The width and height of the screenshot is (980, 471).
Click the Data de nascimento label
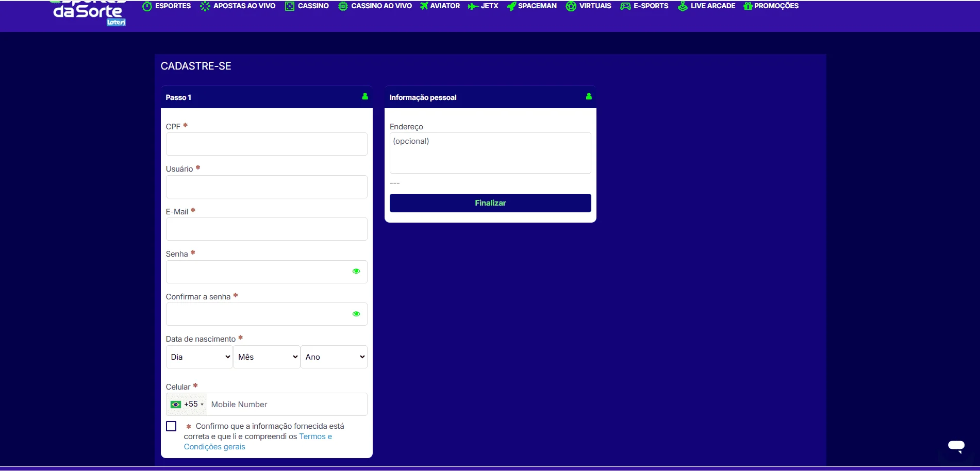pos(201,339)
